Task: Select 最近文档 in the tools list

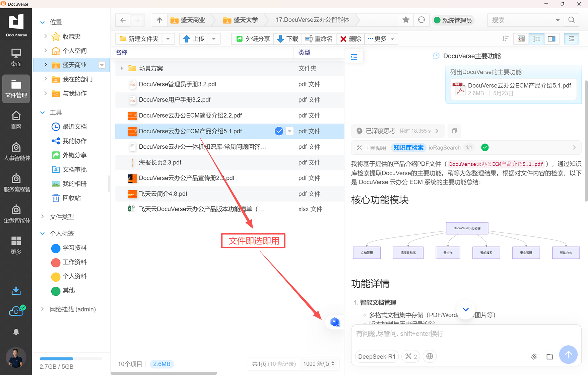Action: [x=74, y=127]
